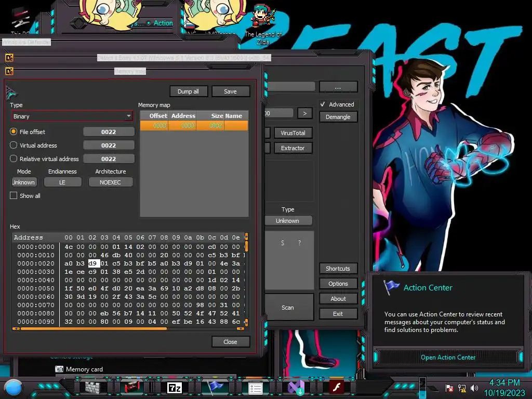Click the Address header in the hex view
This screenshot has width=532, height=399.
pos(29,237)
